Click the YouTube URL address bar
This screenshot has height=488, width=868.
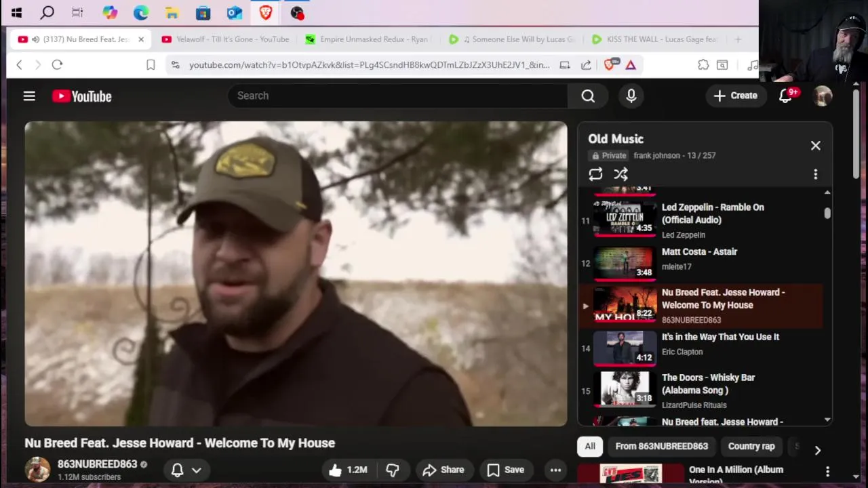(x=369, y=64)
